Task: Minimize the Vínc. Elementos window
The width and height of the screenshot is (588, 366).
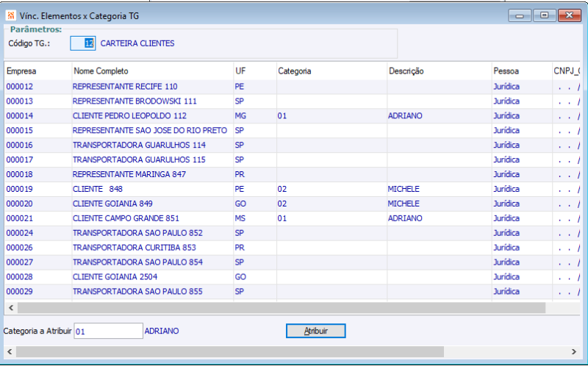Action: tap(520, 15)
